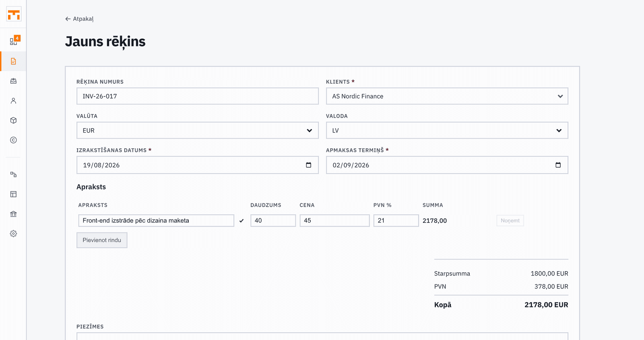This screenshot has height=340, width=644.
Task: Open calendar picker for Izrakstīšanas datums
Action: (309, 165)
